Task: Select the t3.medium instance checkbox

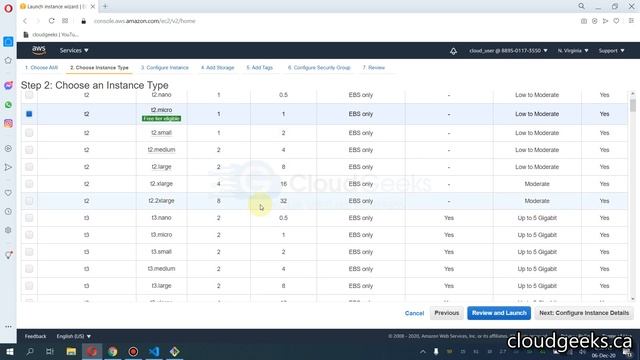Action: [29, 269]
